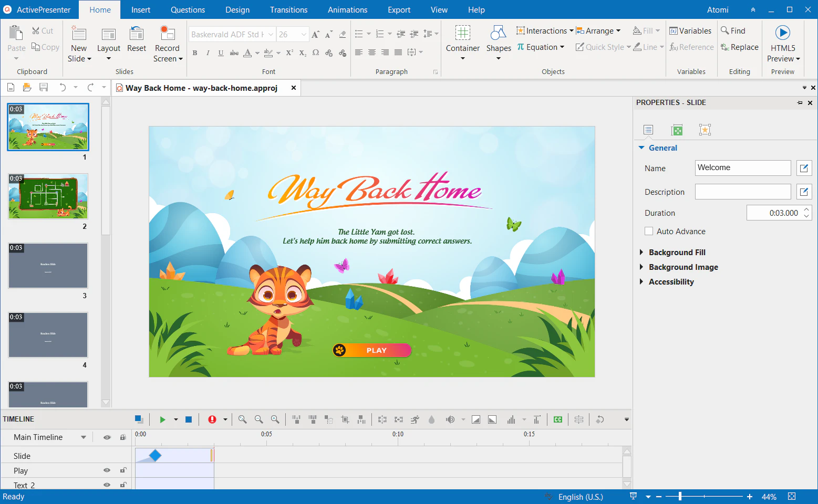
Task: Switch to Interactivity properties via star icon
Action: [705, 129]
